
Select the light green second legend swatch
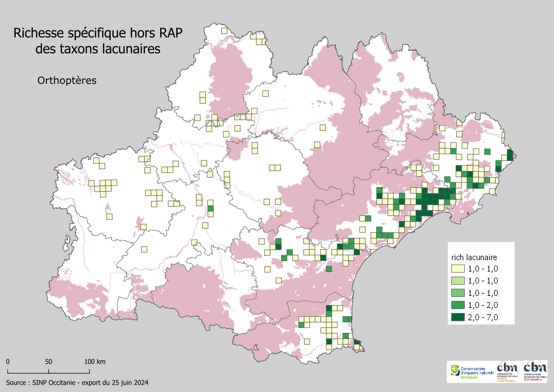point(458,281)
